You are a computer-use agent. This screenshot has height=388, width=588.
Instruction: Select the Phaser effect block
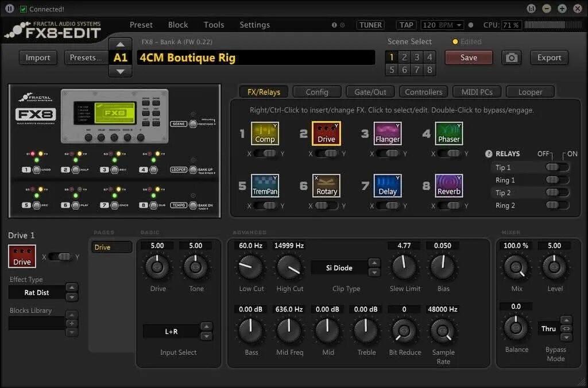click(x=449, y=133)
